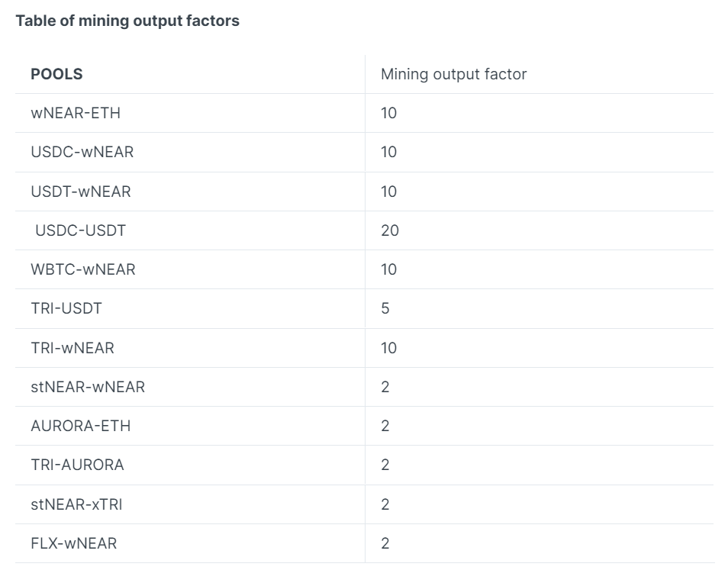Select the factor value in the FLX-wNEAR row
The width and height of the screenshot is (728, 570).
(x=385, y=544)
